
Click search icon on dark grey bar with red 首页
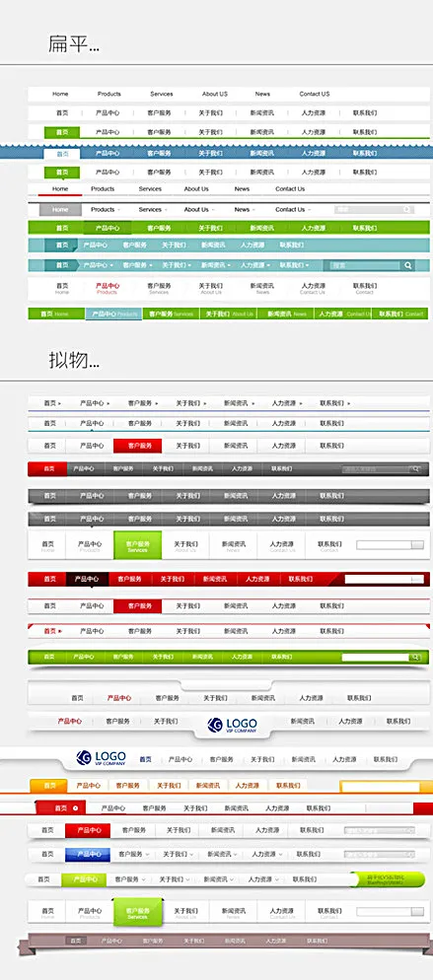click(x=415, y=468)
